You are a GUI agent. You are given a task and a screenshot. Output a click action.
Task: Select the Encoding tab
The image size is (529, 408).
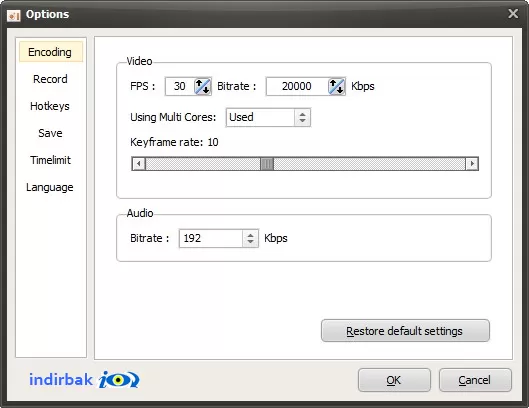click(51, 52)
